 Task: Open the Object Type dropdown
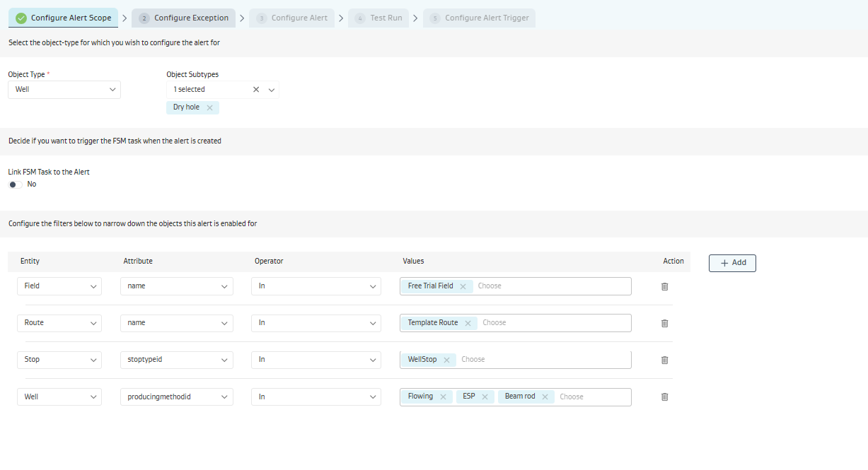(x=64, y=90)
